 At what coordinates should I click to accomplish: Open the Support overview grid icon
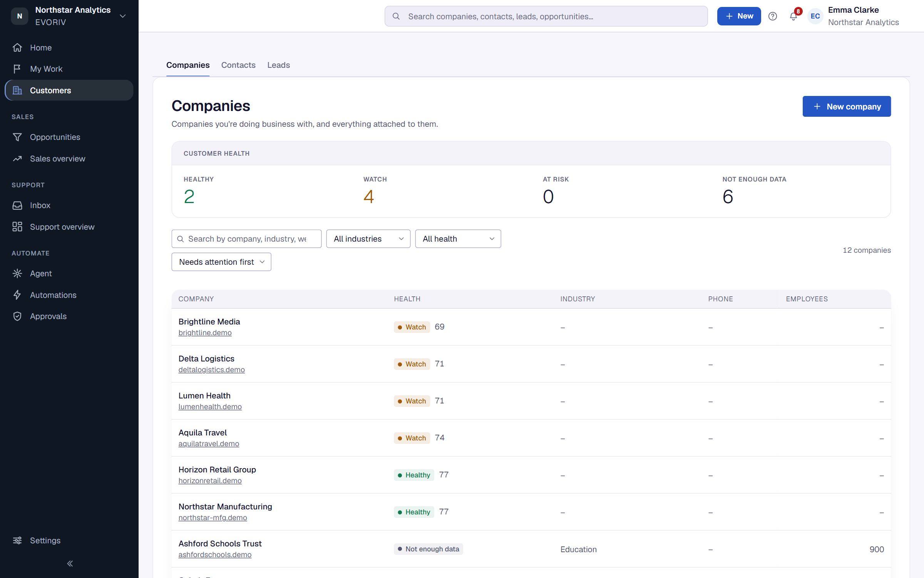click(x=17, y=227)
